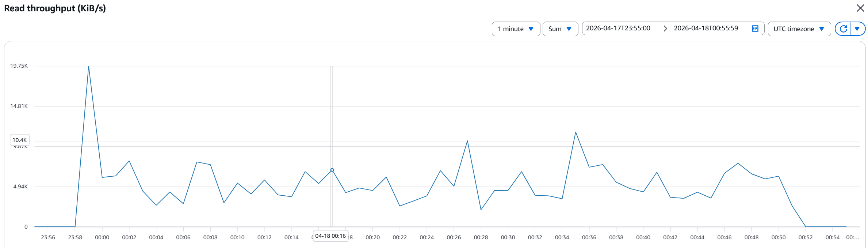Expand the "UTC timezone" dropdown
The image size is (868, 248).
[x=799, y=29]
